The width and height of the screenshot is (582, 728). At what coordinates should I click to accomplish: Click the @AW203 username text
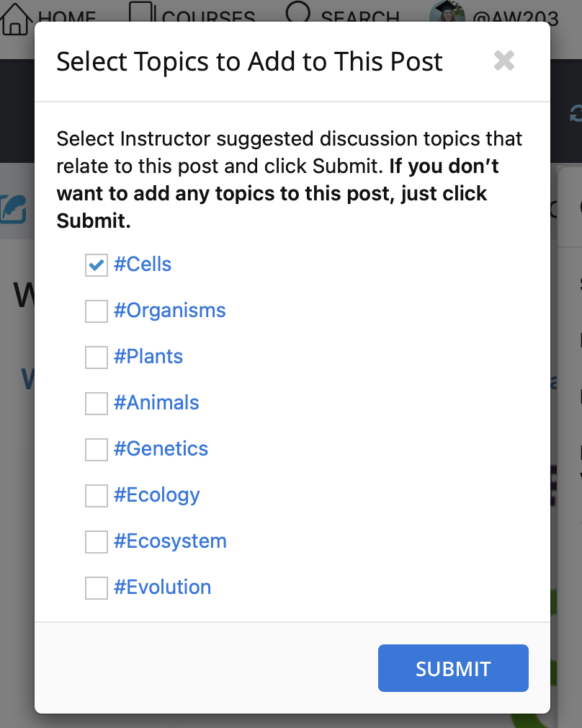click(x=516, y=16)
